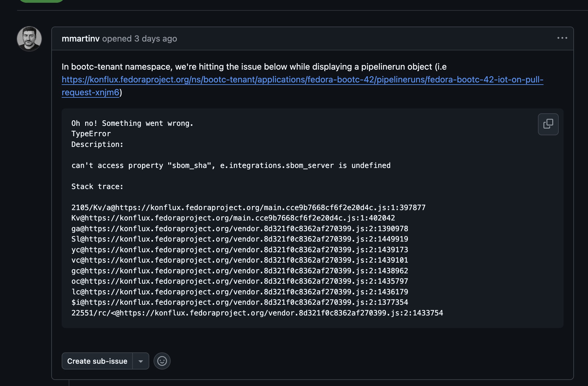This screenshot has width=588, height=386.
Task: Open the konflux.fedoraproject.org pipelinerun link
Action: coord(302,80)
